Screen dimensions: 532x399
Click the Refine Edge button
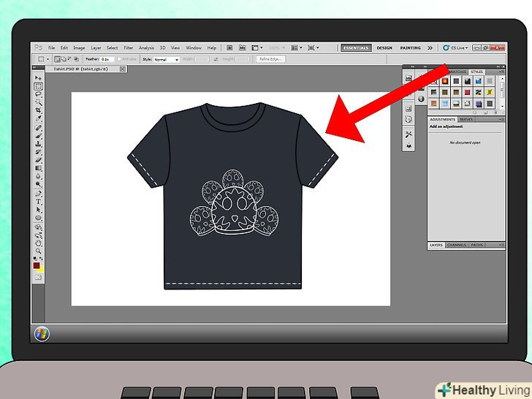(x=271, y=59)
